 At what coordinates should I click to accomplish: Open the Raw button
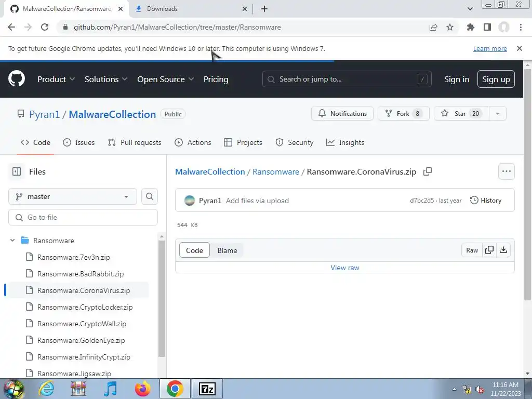472,250
